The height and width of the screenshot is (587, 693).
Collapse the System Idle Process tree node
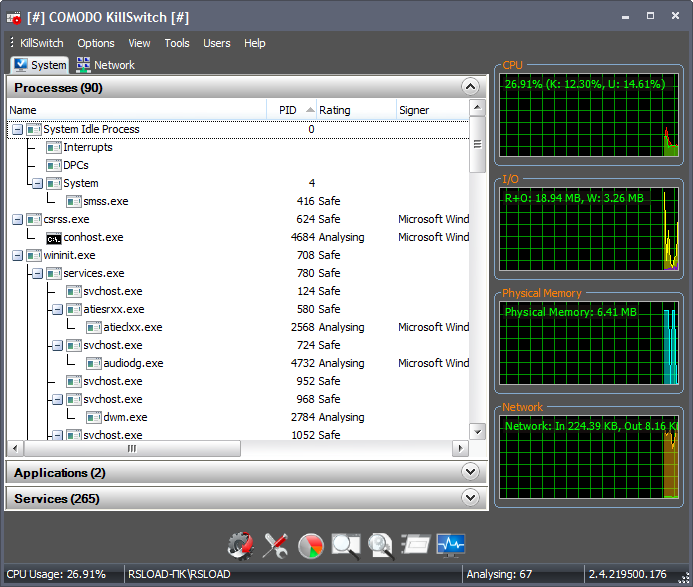click(18, 130)
